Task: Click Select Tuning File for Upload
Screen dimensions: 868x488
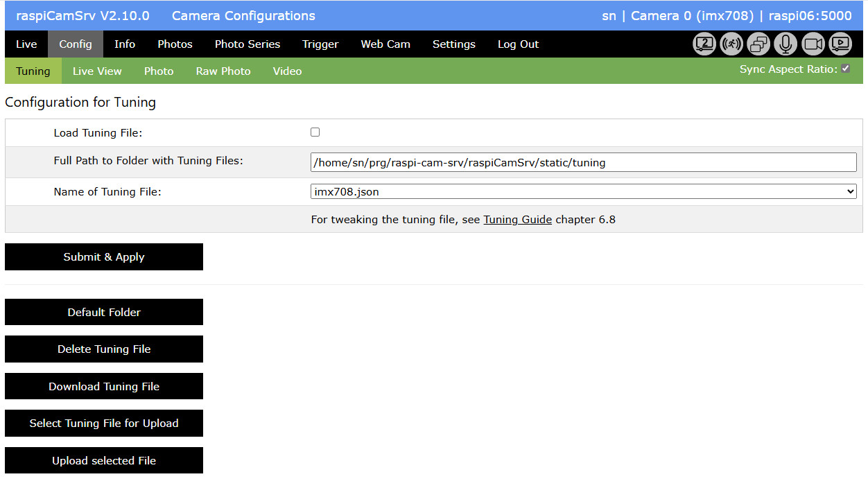Action: 104,424
